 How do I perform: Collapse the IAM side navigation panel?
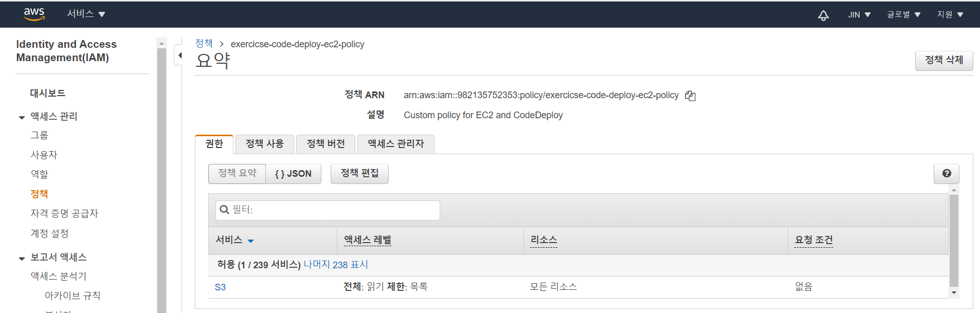point(179,56)
